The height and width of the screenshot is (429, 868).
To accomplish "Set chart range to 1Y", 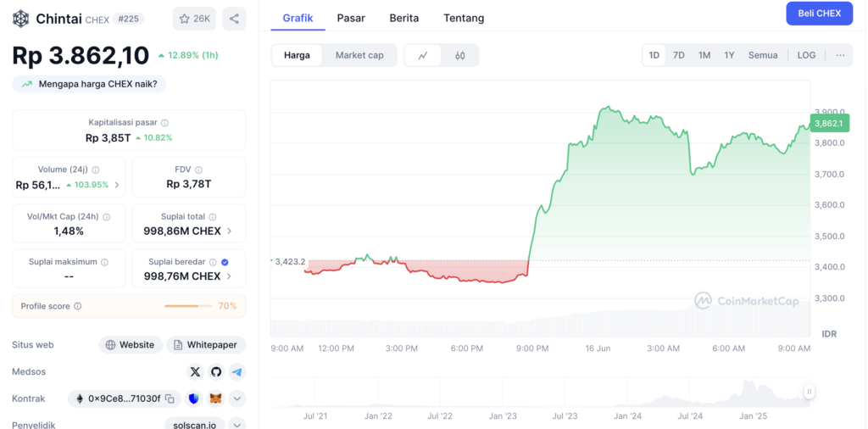I will pyautogui.click(x=729, y=55).
